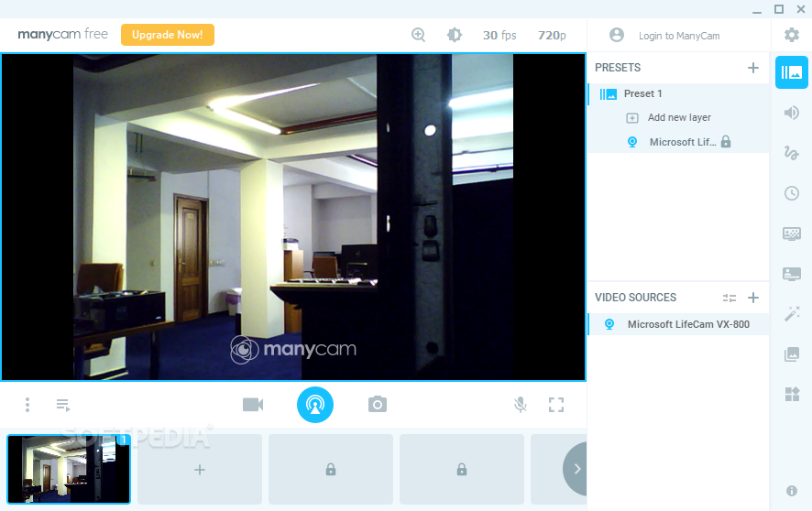Take a snapshot with camera icon

coord(378,405)
